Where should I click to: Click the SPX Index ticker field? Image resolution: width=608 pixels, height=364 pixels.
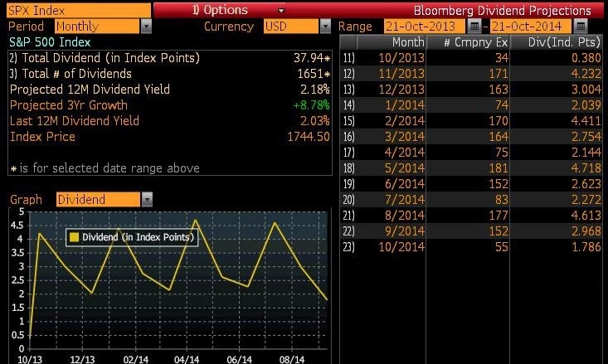[x=78, y=11]
